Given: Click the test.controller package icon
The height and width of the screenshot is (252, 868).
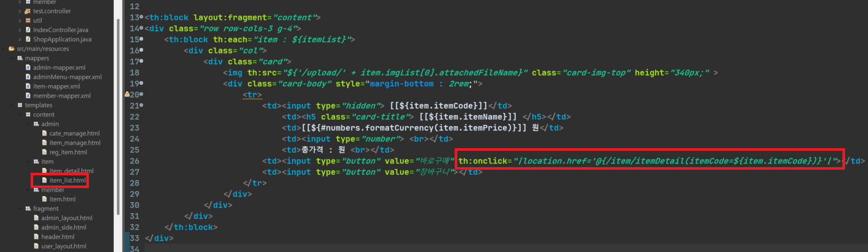Looking at the screenshot, I should 28,11.
